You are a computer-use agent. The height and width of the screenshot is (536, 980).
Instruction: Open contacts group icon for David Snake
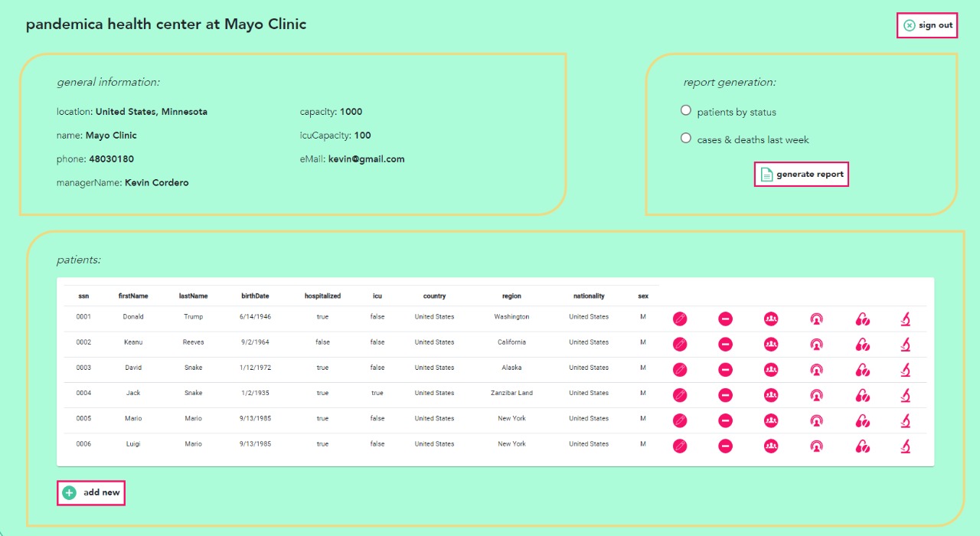[x=771, y=370]
